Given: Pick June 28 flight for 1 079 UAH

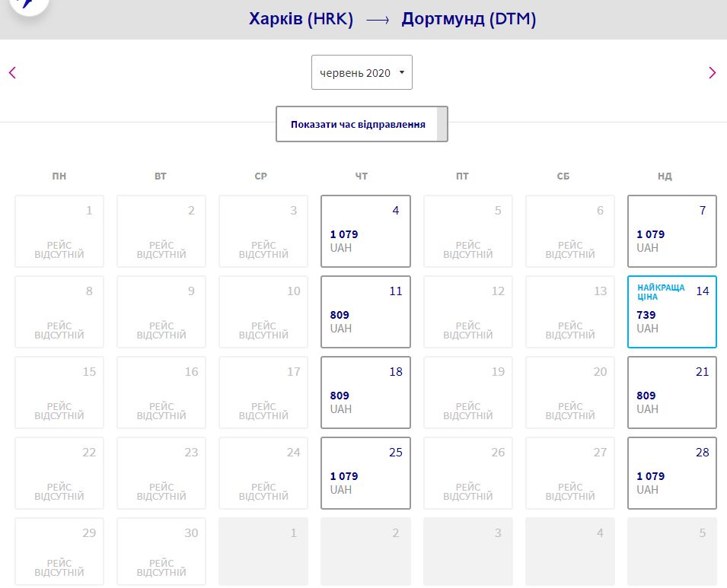Looking at the screenshot, I should [x=671, y=473].
